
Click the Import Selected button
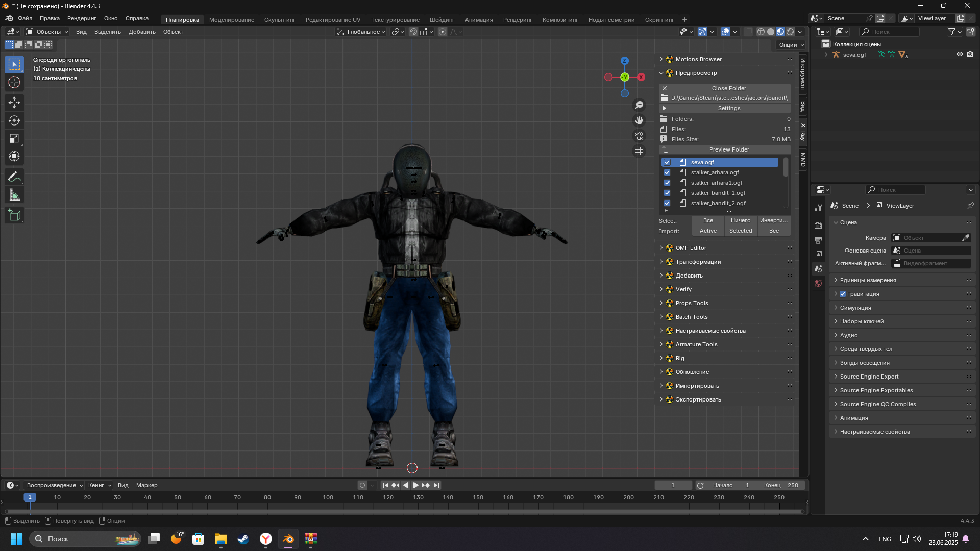tap(741, 231)
